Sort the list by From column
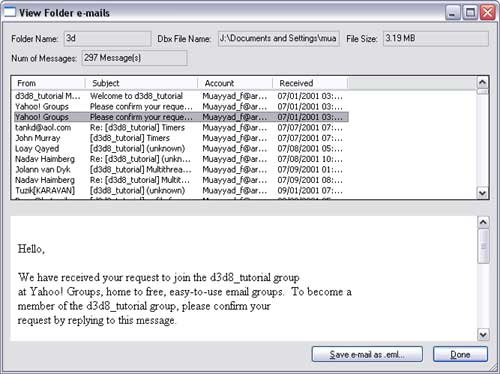500x374 pixels. tap(48, 83)
